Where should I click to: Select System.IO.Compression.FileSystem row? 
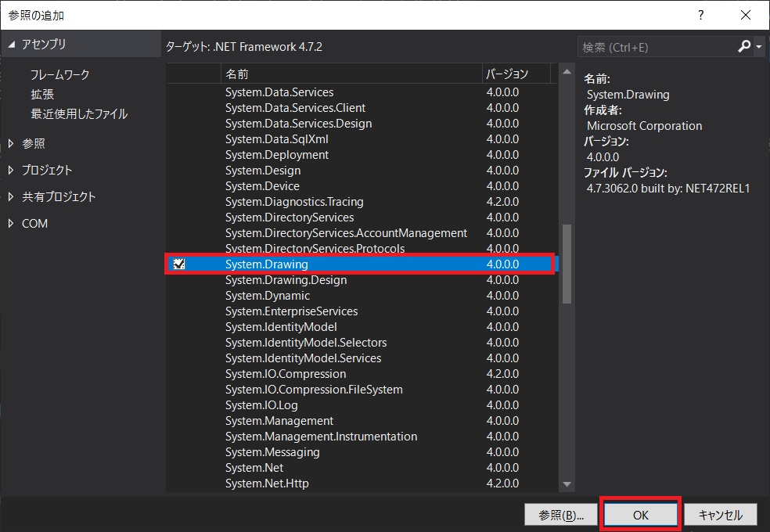pos(361,390)
